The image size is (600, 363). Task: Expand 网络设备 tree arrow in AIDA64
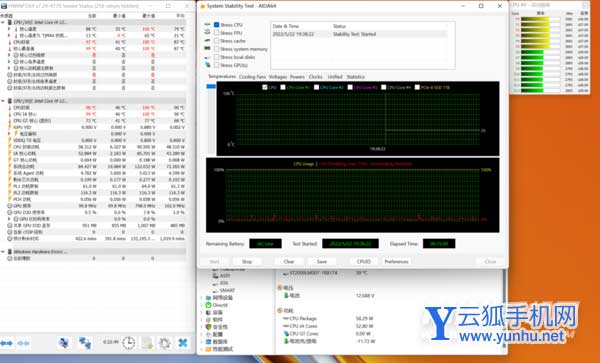click(x=202, y=298)
